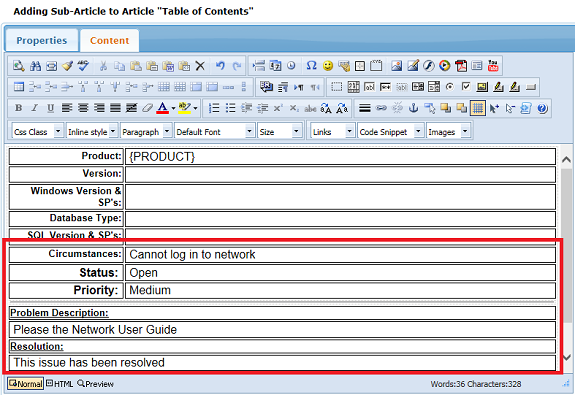
Task: Toggle bold formatting
Action: 18,108
